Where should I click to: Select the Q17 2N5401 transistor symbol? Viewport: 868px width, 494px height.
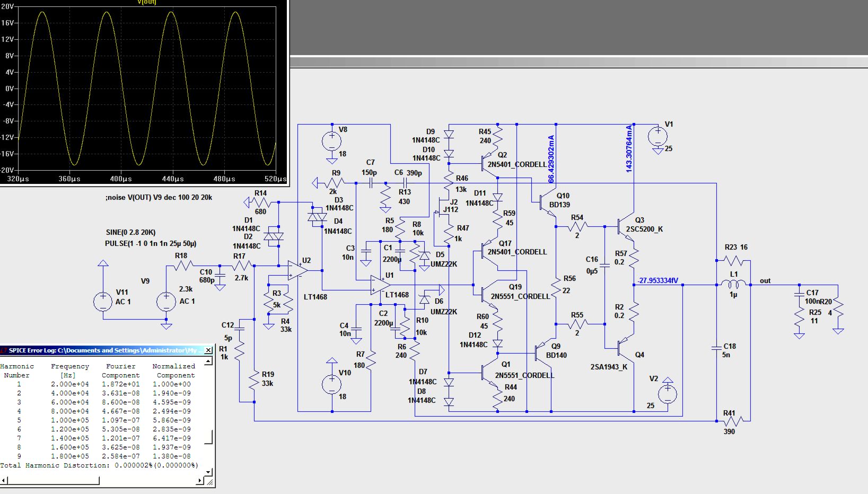[x=489, y=251]
